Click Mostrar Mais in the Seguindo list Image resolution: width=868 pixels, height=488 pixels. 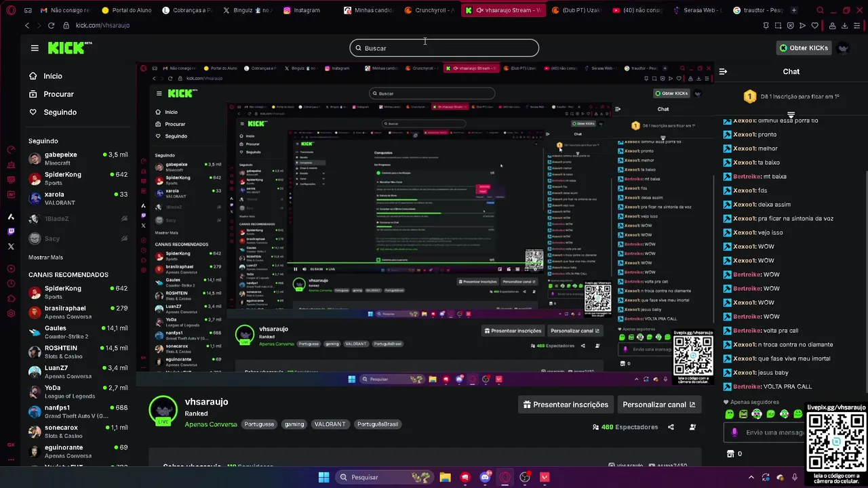tap(45, 258)
